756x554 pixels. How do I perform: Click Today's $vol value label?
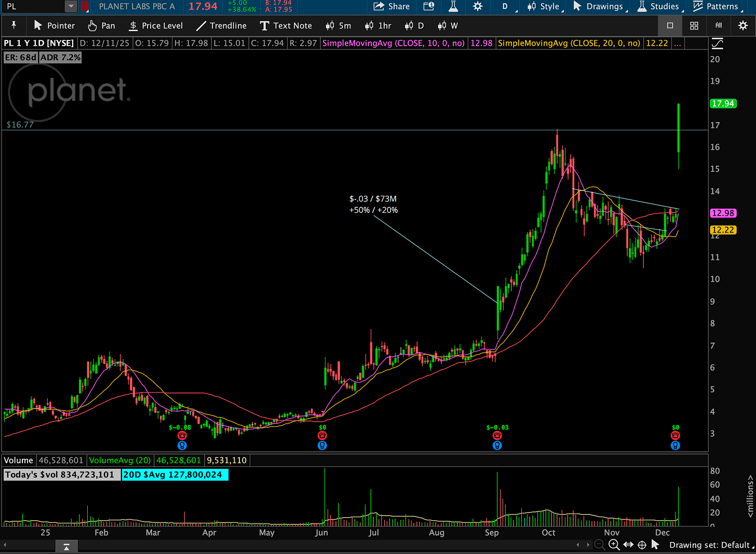(x=61, y=475)
